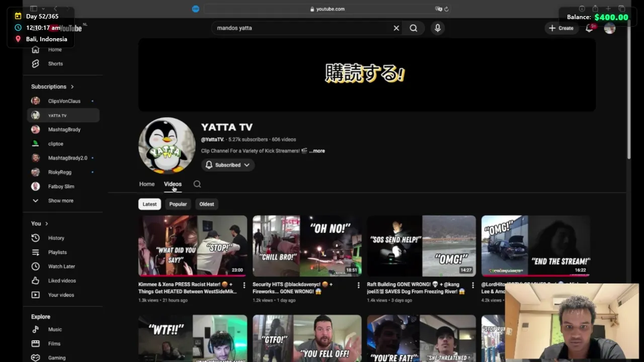Select the YATTA TV subscription entry
644x362 pixels.
(x=63, y=115)
